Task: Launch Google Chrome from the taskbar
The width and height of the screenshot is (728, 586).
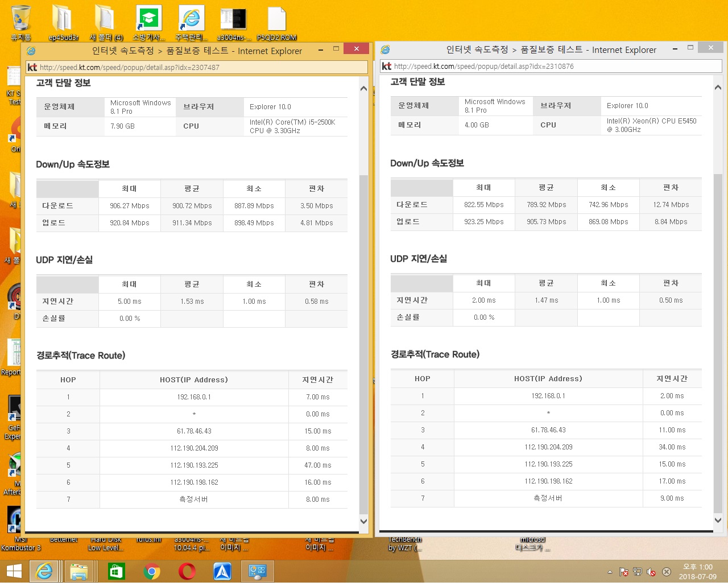Action: coord(151,571)
